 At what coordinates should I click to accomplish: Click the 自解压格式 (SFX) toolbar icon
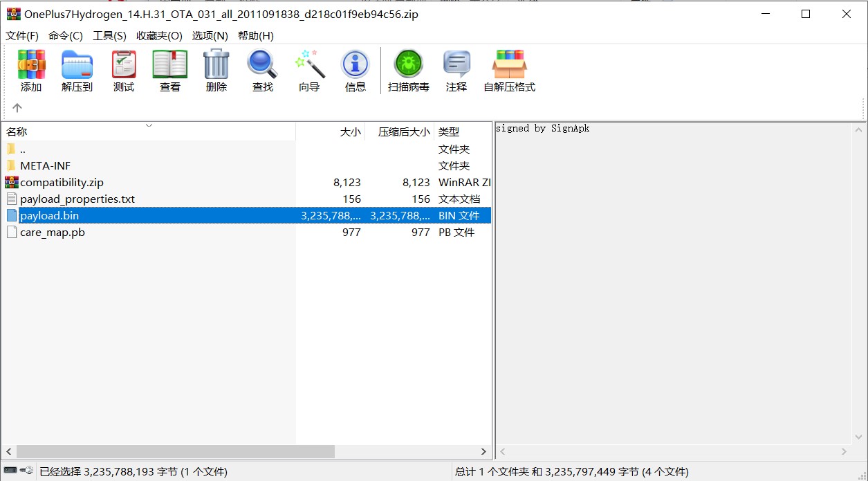[x=509, y=64]
